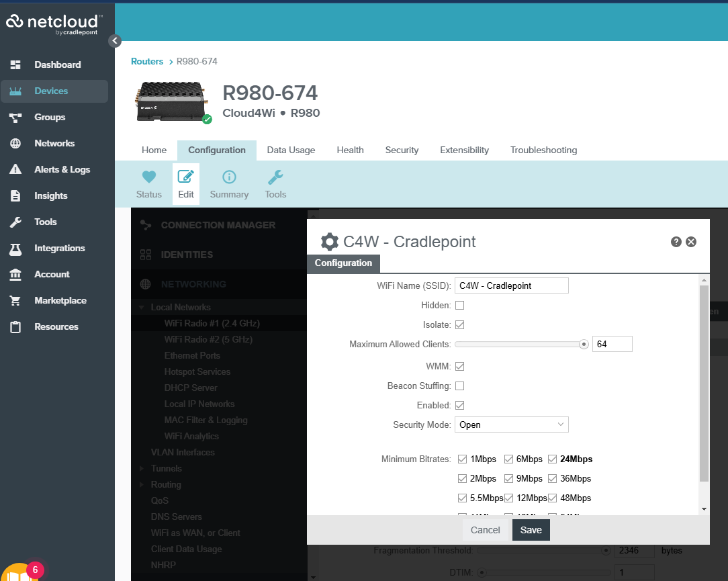Disable the Isolate checkbox

pyautogui.click(x=460, y=325)
